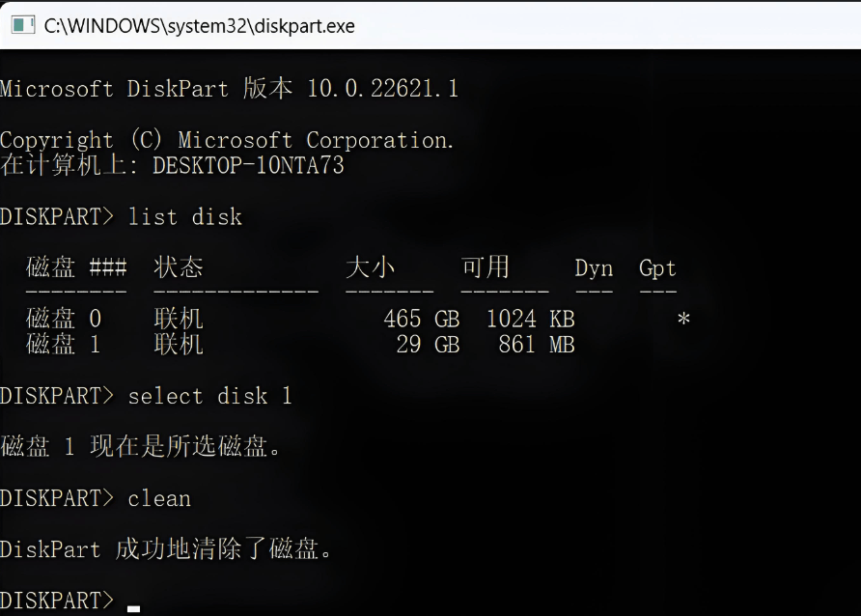861x616 pixels.
Task: Click the diskpart console icon in title bar
Action: 23,25
